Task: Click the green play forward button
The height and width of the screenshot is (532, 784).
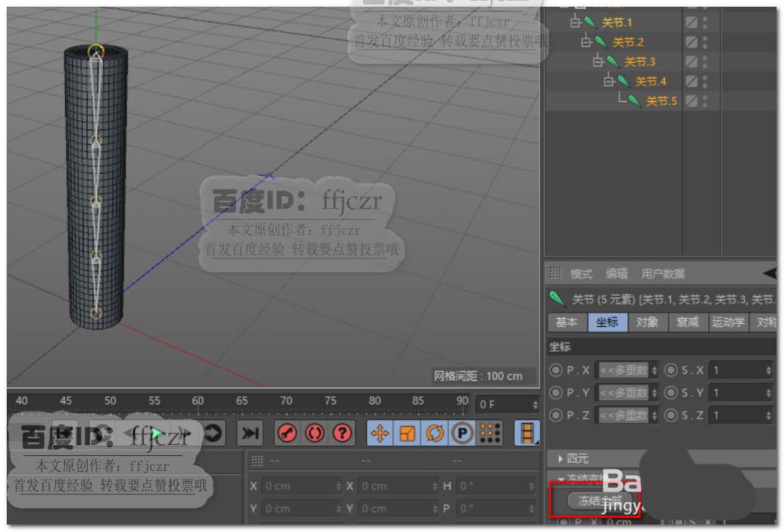Action: tap(156, 433)
